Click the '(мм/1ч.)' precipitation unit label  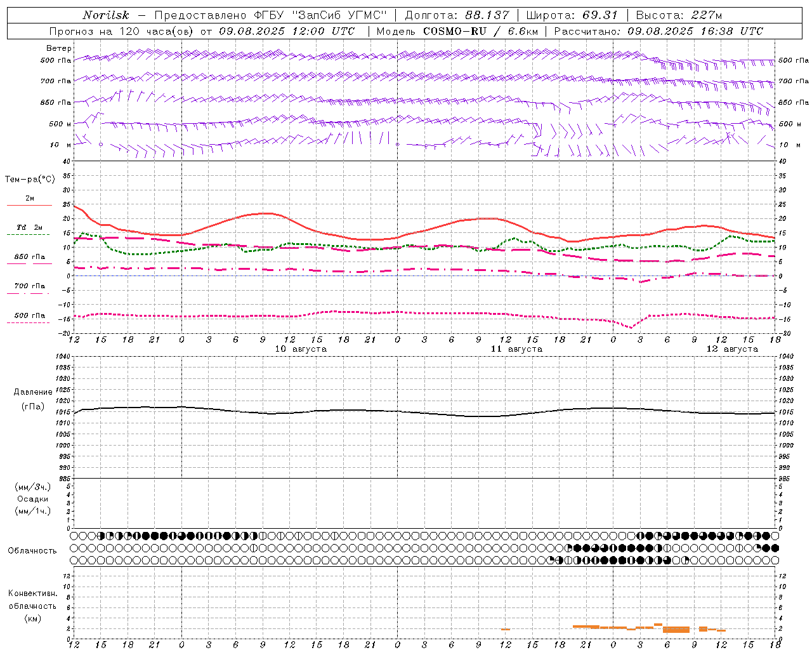(33, 511)
